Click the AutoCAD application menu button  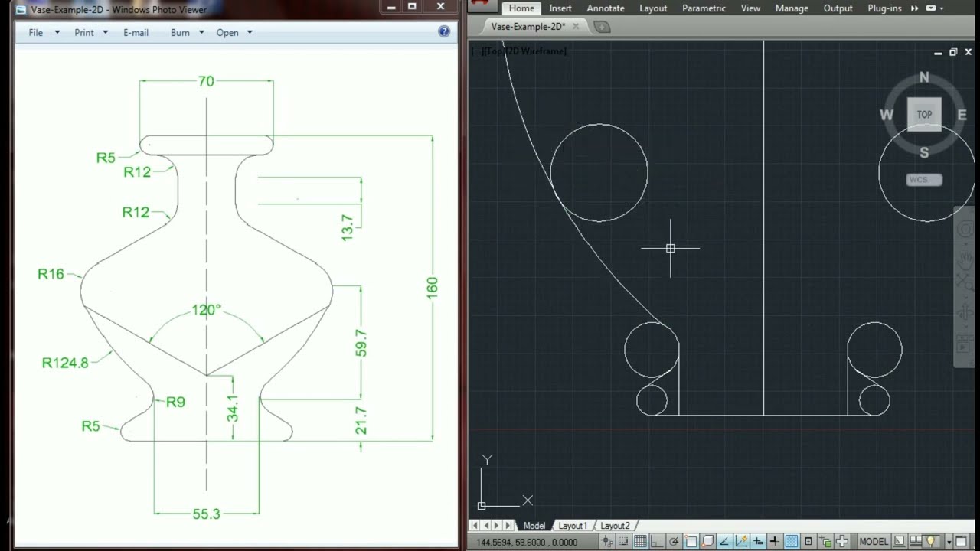[481, 5]
